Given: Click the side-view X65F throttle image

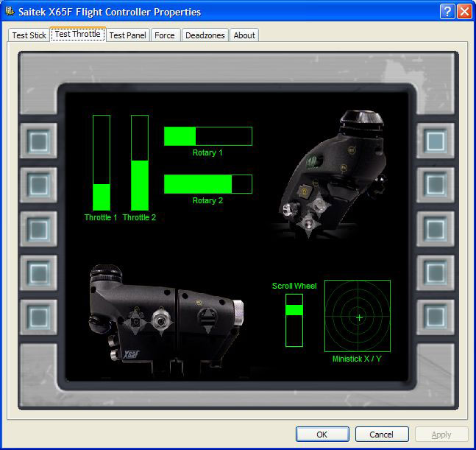Looking at the screenshot, I should 166,319.
